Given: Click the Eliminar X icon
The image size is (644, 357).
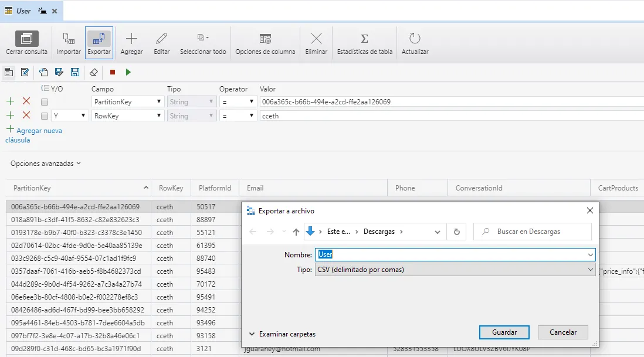Looking at the screenshot, I should 316,39.
